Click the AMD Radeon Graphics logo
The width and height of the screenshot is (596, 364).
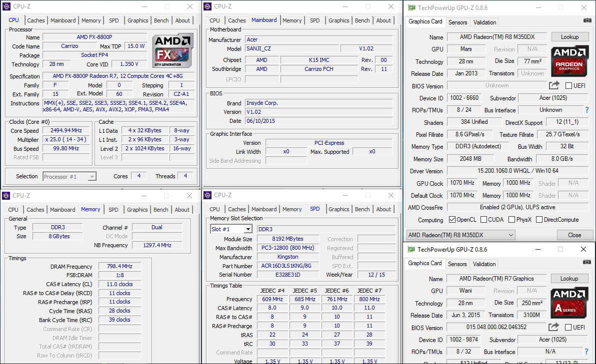pos(569,61)
